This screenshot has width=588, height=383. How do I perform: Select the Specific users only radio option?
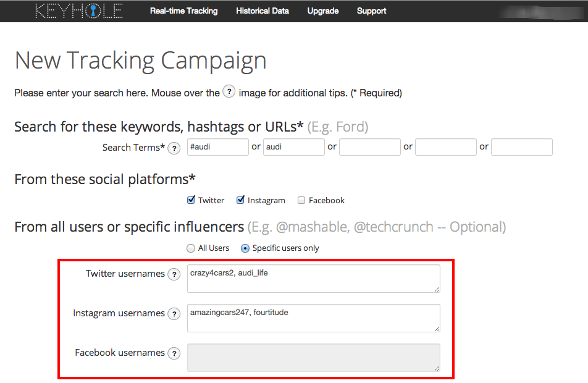[245, 248]
